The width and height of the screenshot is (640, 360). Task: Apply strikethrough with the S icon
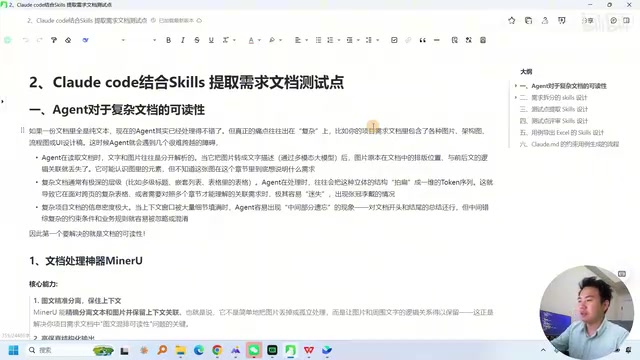[x=197, y=40]
